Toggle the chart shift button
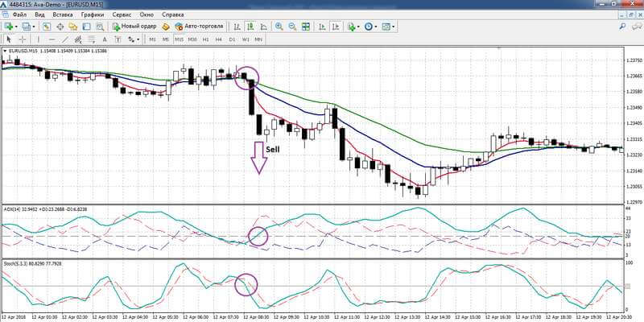This screenshot has width=644, height=322. coord(336,27)
